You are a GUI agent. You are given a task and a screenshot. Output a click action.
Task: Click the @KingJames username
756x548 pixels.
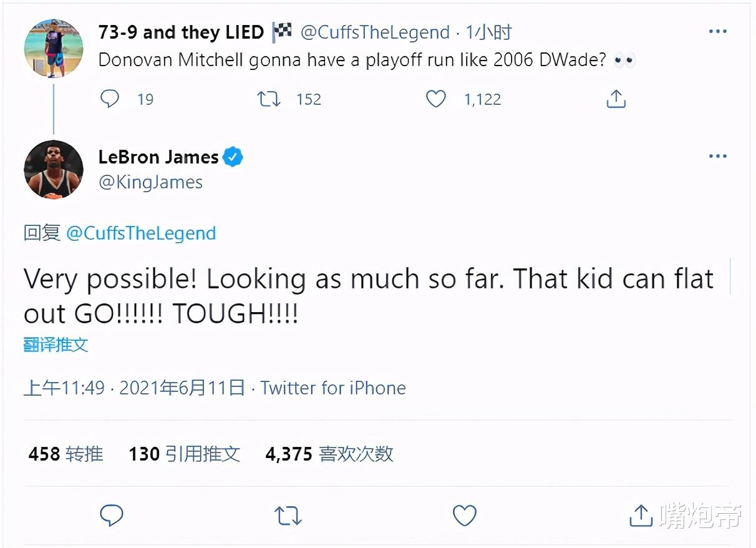click(150, 182)
